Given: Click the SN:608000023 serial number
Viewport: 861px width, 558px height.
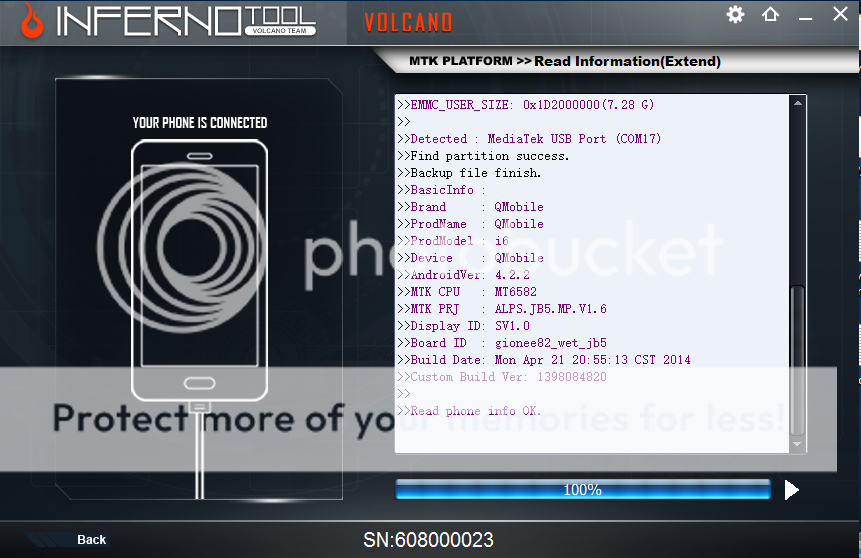Looking at the screenshot, I should point(428,540).
